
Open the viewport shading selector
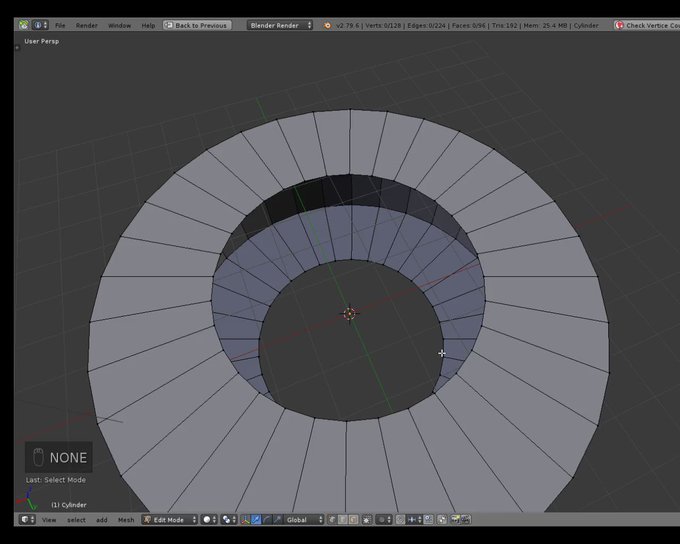(209, 520)
